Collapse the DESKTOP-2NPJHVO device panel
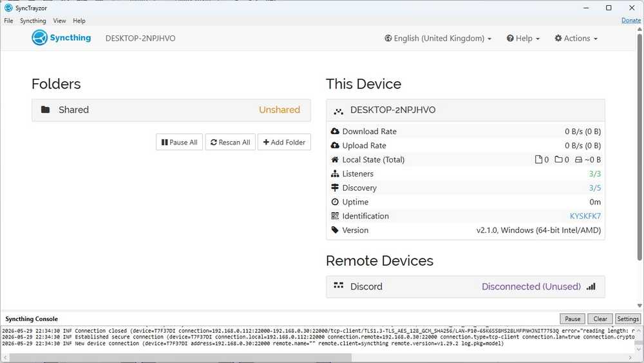The image size is (644, 363). click(x=466, y=110)
